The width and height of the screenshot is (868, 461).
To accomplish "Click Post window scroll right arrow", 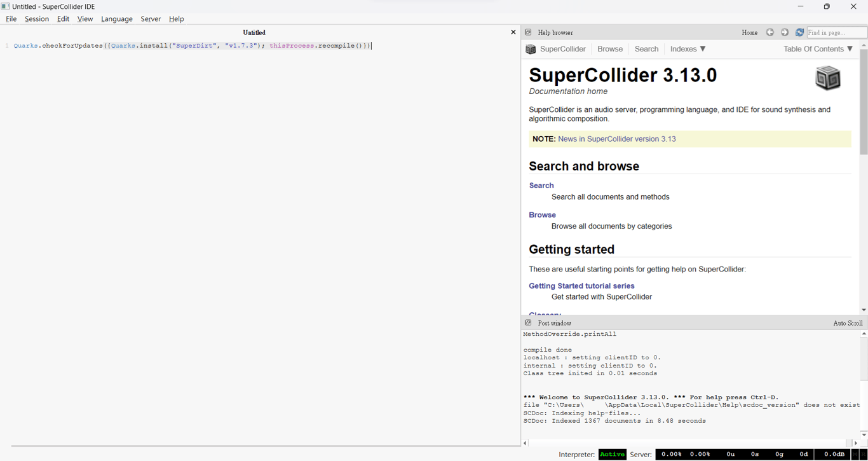I will (856, 443).
